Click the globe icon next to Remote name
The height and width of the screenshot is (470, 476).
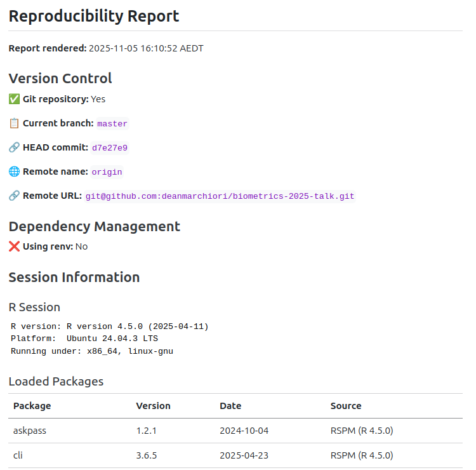coord(14,171)
